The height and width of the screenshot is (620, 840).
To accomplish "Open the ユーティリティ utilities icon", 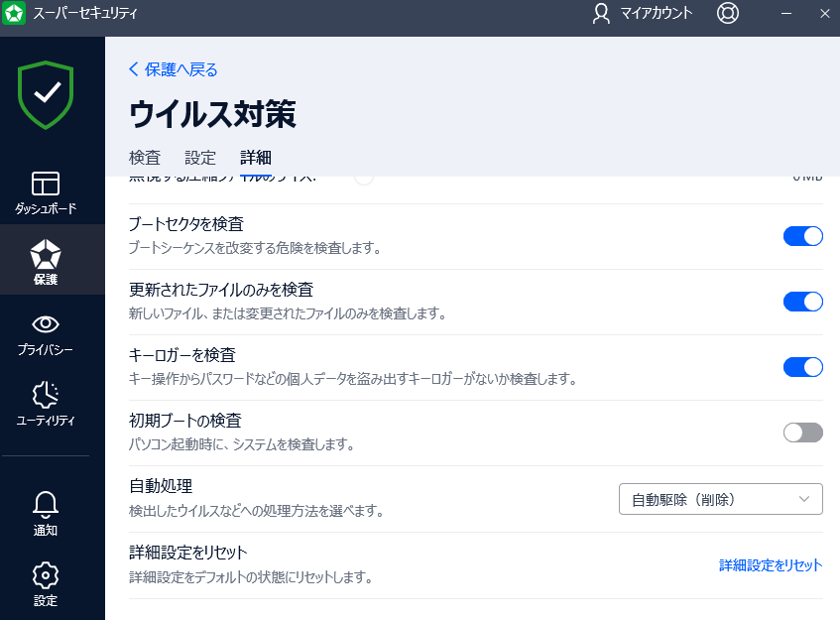I will pyautogui.click(x=46, y=402).
